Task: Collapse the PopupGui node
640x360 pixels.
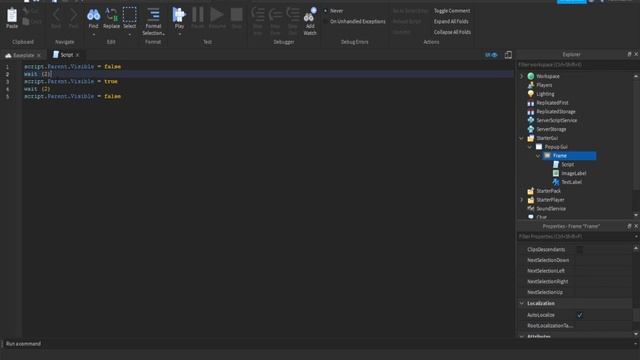Action: [x=530, y=147]
